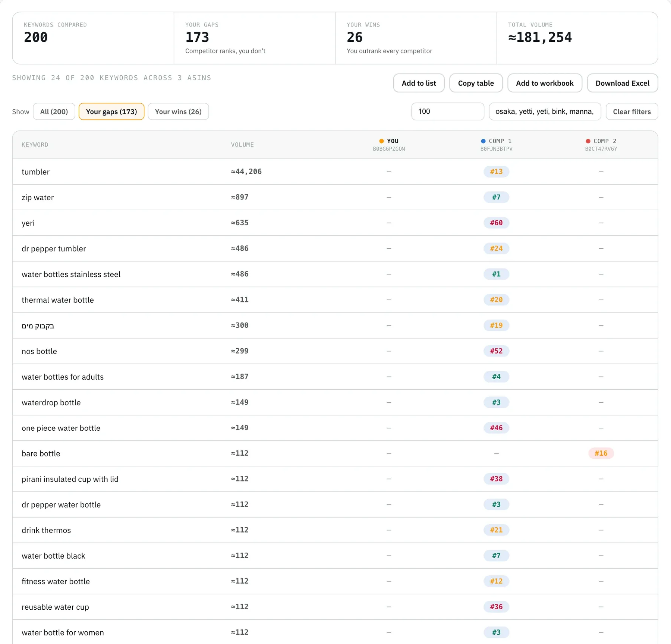Image resolution: width=671 pixels, height=644 pixels.
Task: Select water bottles stainless steel keyword
Action: click(x=71, y=274)
